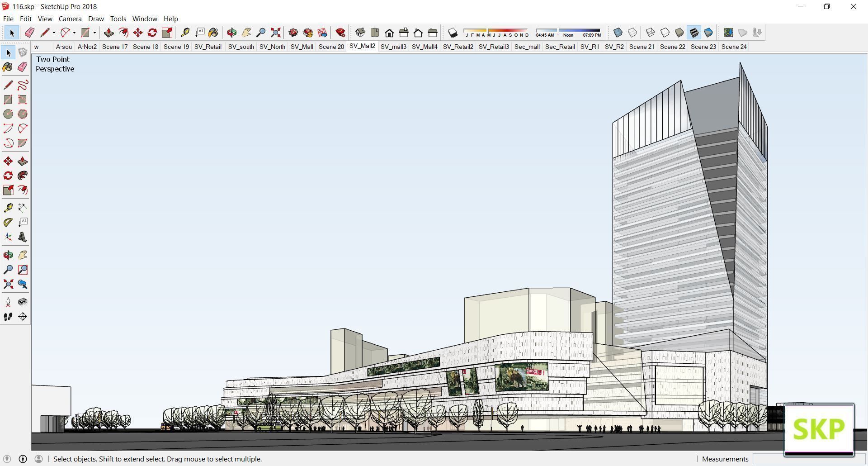Switch to the Scene 17 tab

(x=115, y=47)
